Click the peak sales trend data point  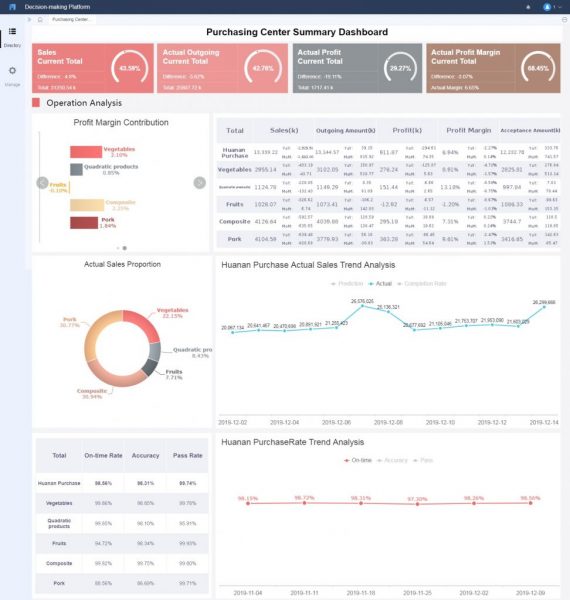tap(362, 306)
